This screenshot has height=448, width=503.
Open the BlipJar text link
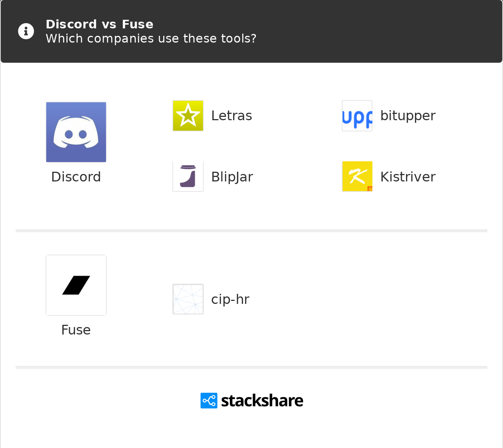pos(232,177)
